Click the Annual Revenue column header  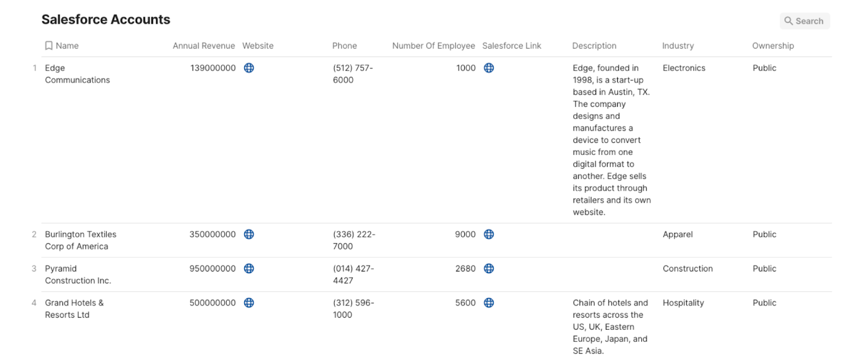point(204,46)
